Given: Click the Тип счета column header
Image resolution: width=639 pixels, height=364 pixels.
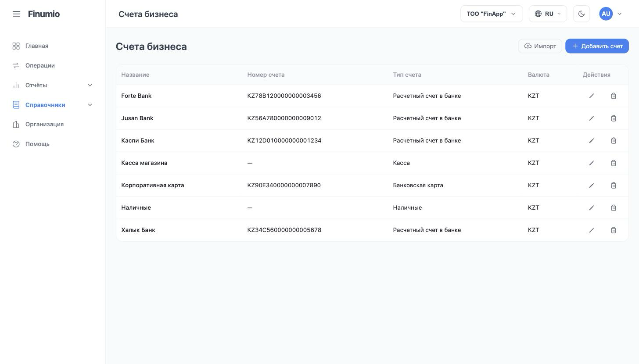Looking at the screenshot, I should coord(407,75).
